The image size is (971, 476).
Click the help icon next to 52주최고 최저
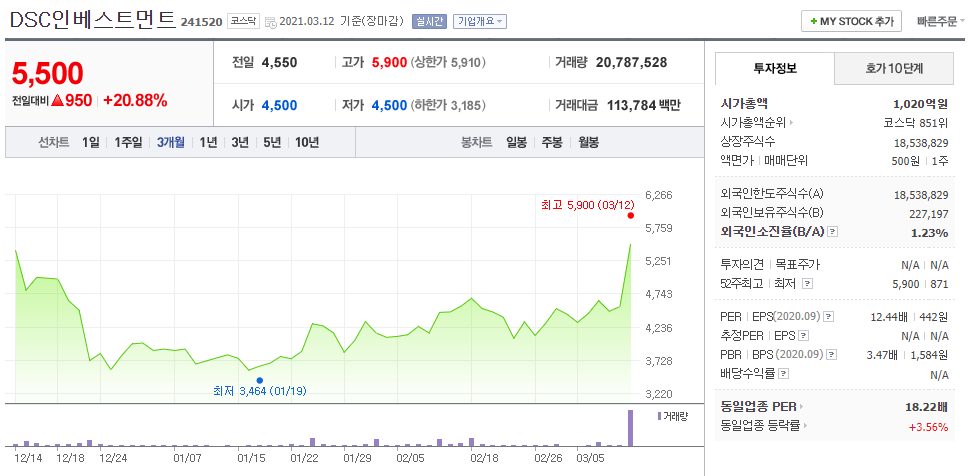click(x=806, y=283)
